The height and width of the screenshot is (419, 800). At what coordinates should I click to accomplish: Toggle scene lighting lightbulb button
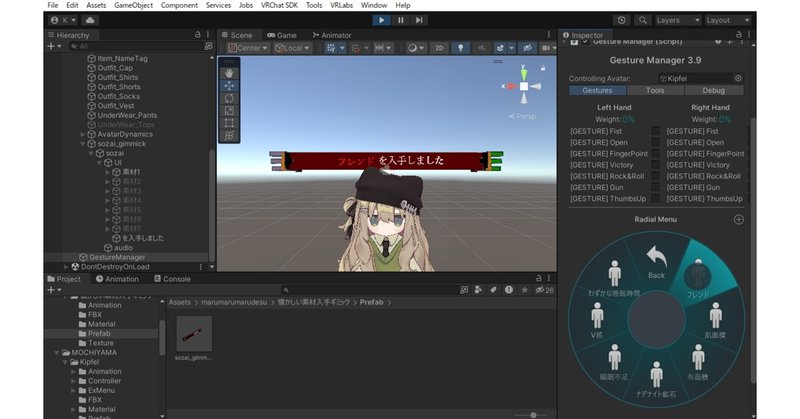coord(460,48)
